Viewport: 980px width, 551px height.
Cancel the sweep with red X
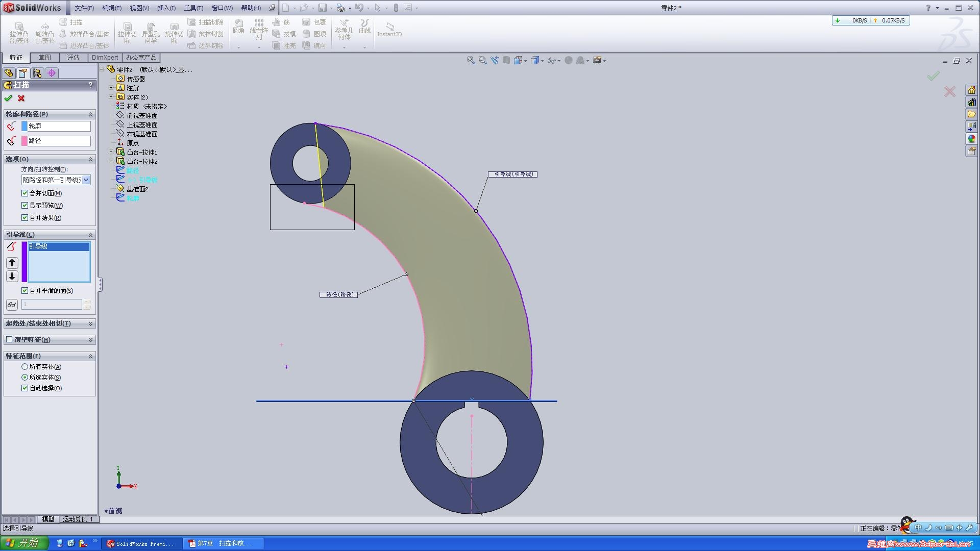point(21,98)
